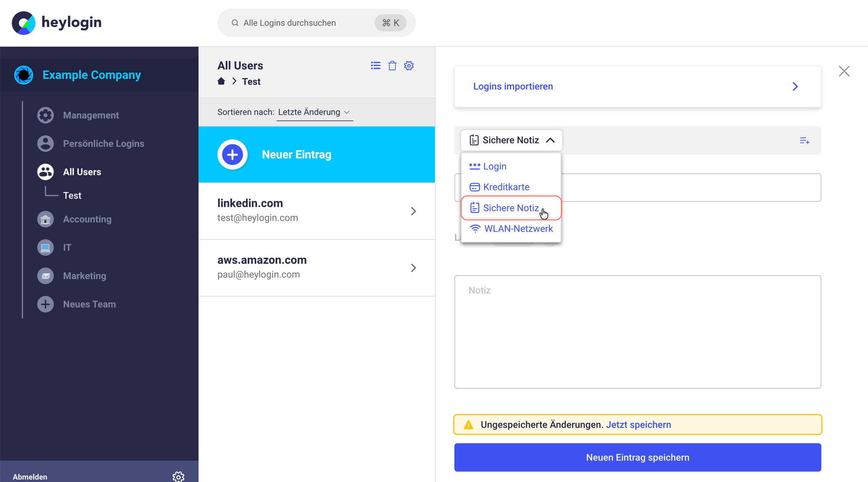
Task: Click the home icon in breadcrumb
Action: 221,81
